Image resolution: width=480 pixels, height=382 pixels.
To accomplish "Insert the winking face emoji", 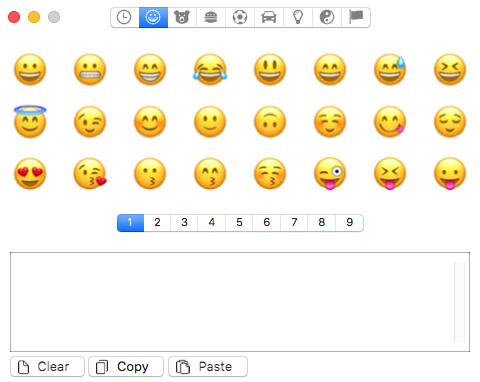I will click(x=90, y=122).
